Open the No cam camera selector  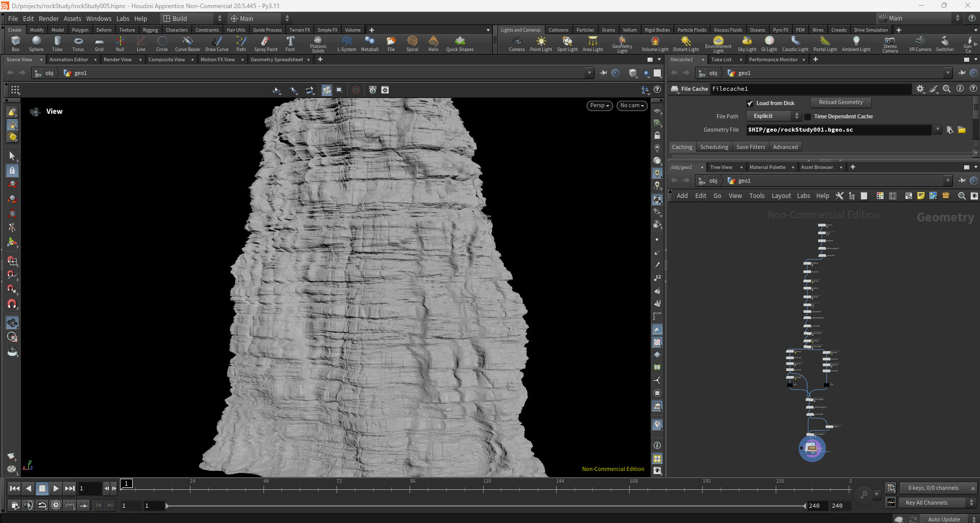(632, 106)
